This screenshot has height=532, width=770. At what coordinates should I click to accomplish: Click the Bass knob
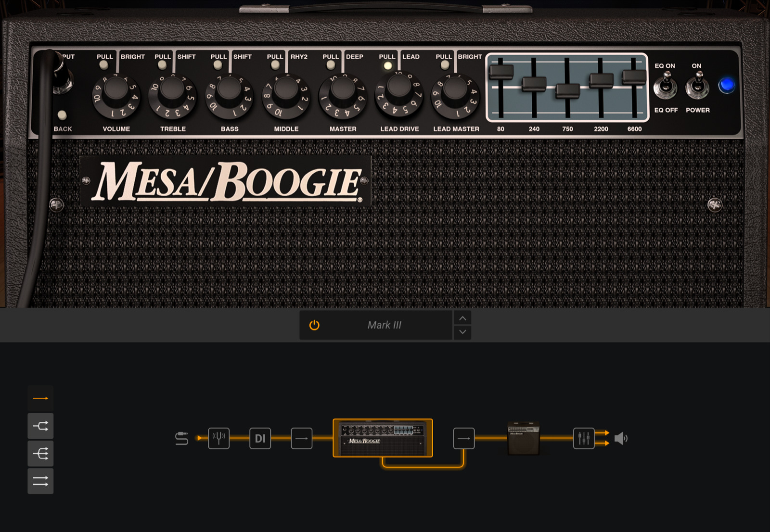(x=229, y=96)
